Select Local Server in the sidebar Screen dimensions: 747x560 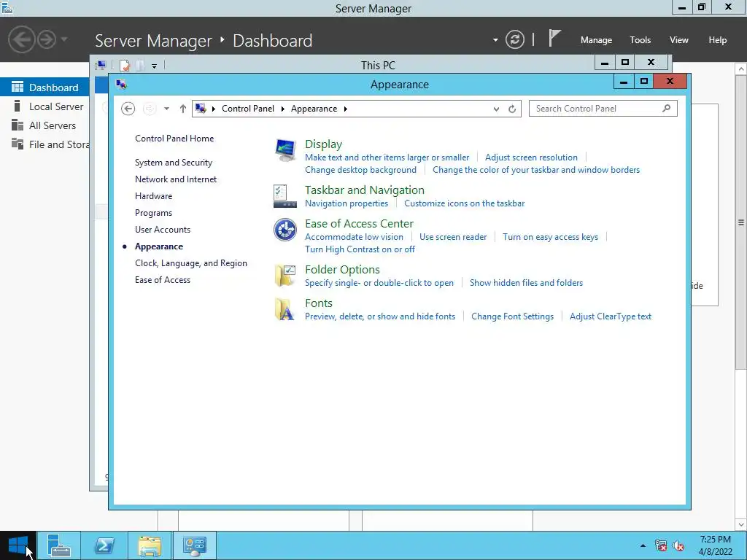click(x=44, y=106)
